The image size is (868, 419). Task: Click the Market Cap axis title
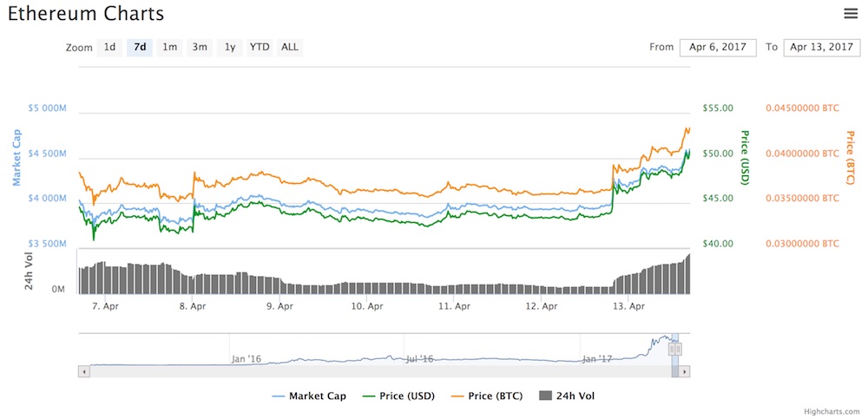[16, 157]
